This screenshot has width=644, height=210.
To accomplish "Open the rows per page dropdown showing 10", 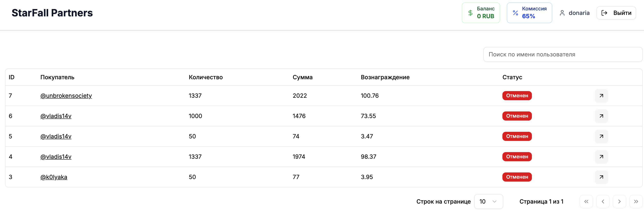I will [489, 201].
